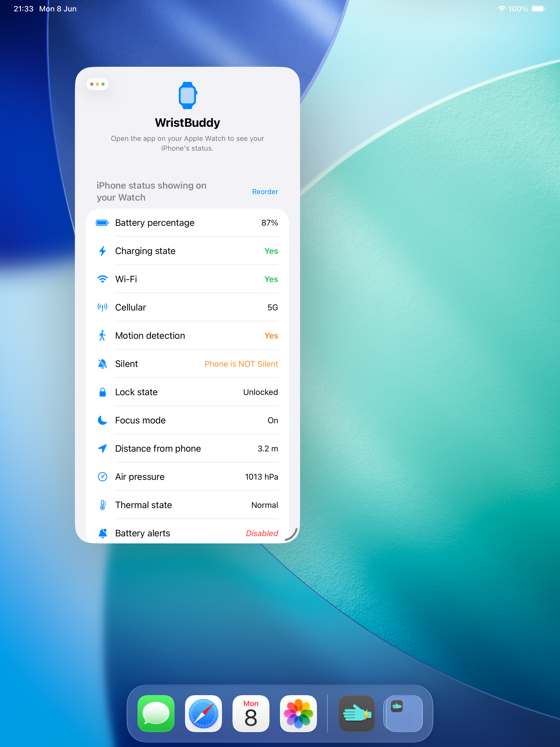Screen dimensions: 560x747
Task: Click the Mon 8 Jun date
Action: [x=58, y=9]
